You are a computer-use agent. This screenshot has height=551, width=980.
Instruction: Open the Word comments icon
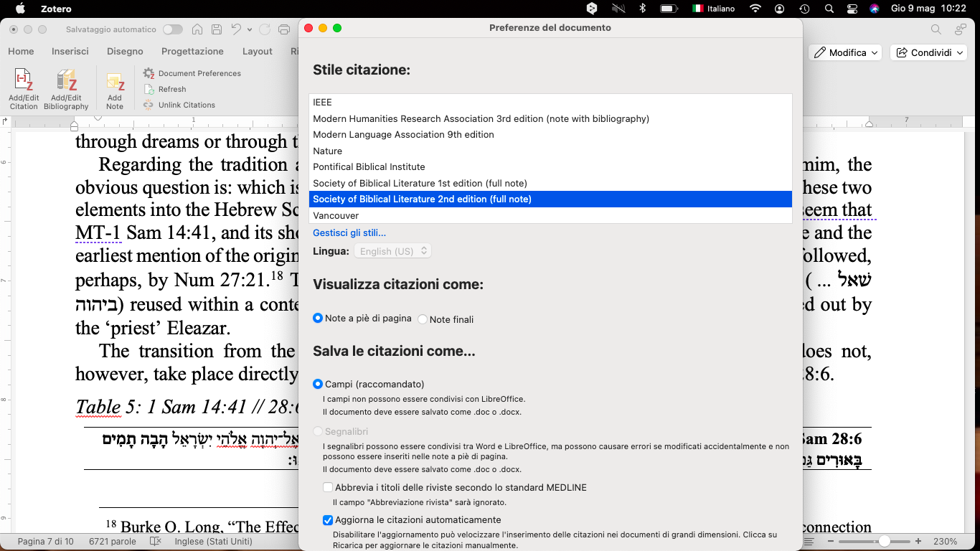[960, 29]
